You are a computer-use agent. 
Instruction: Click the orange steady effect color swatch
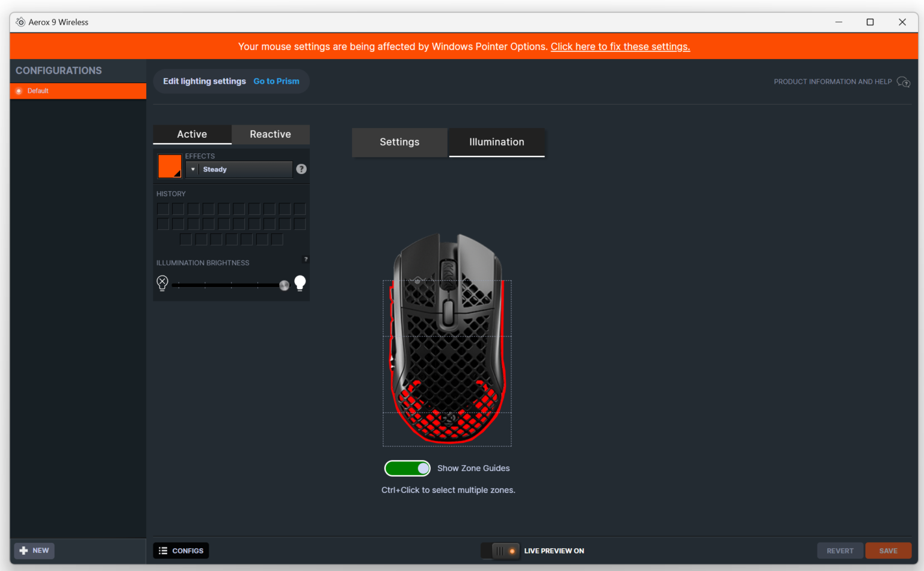pyautogui.click(x=169, y=165)
